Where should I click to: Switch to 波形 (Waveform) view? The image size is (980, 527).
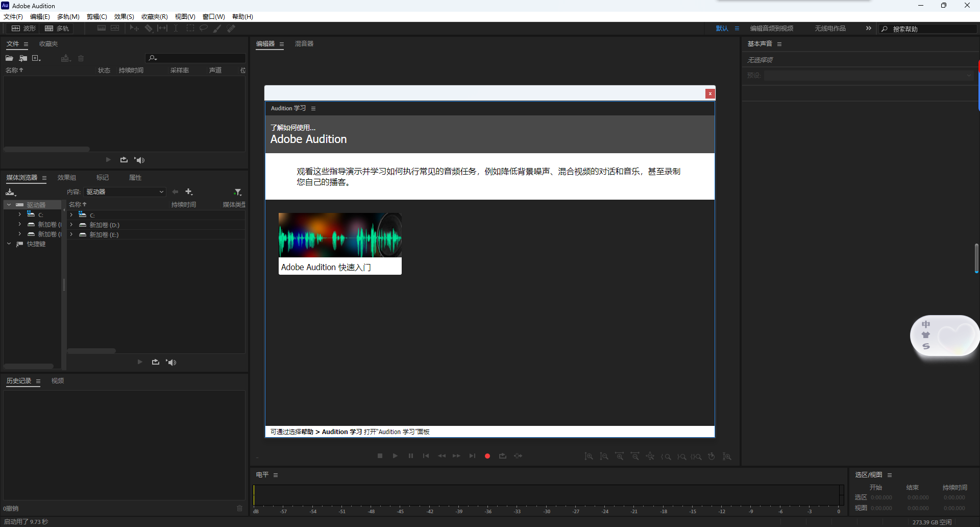point(24,28)
